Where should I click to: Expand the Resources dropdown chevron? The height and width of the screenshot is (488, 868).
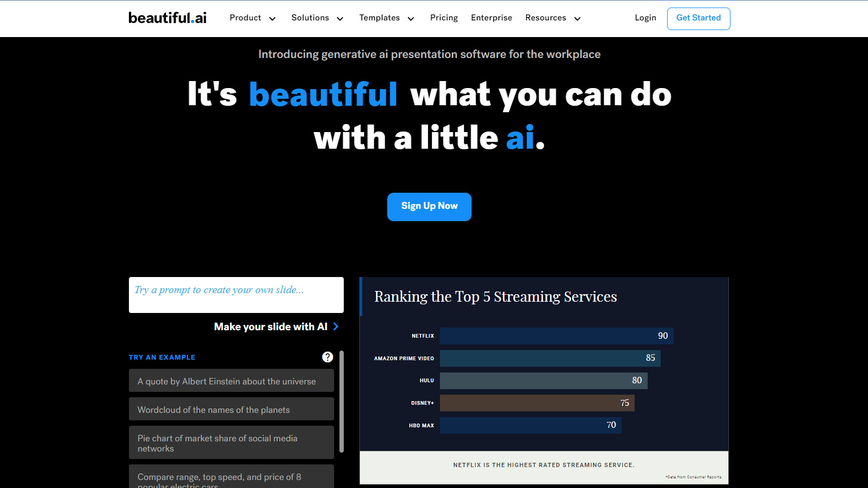pos(577,19)
